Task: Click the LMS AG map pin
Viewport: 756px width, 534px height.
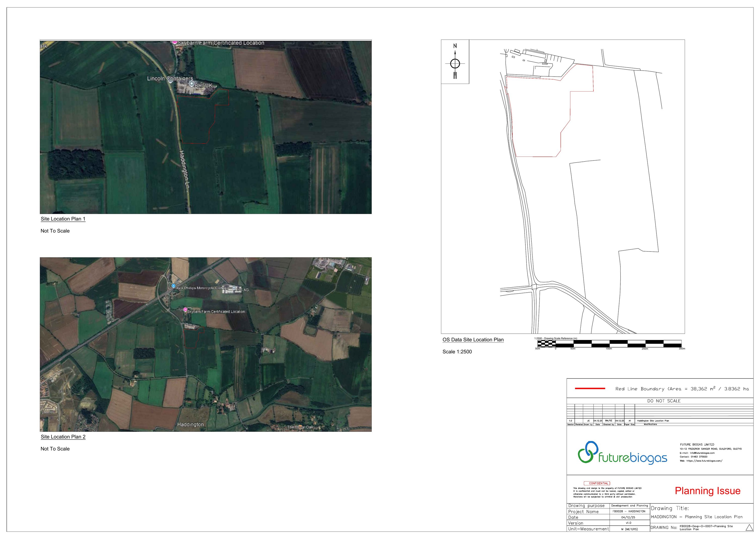Action: 234,288
